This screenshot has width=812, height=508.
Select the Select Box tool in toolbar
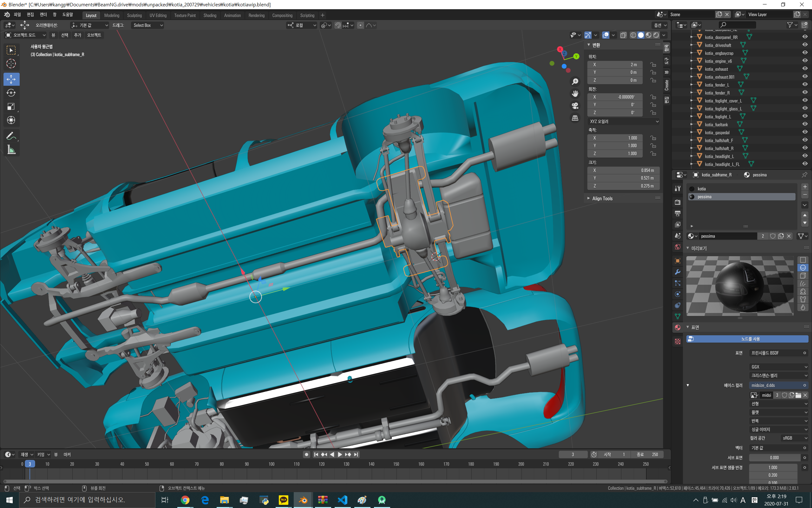click(x=11, y=50)
